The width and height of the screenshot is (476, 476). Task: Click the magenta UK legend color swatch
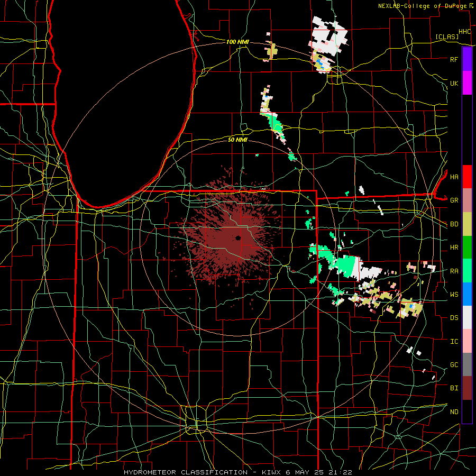(467, 83)
